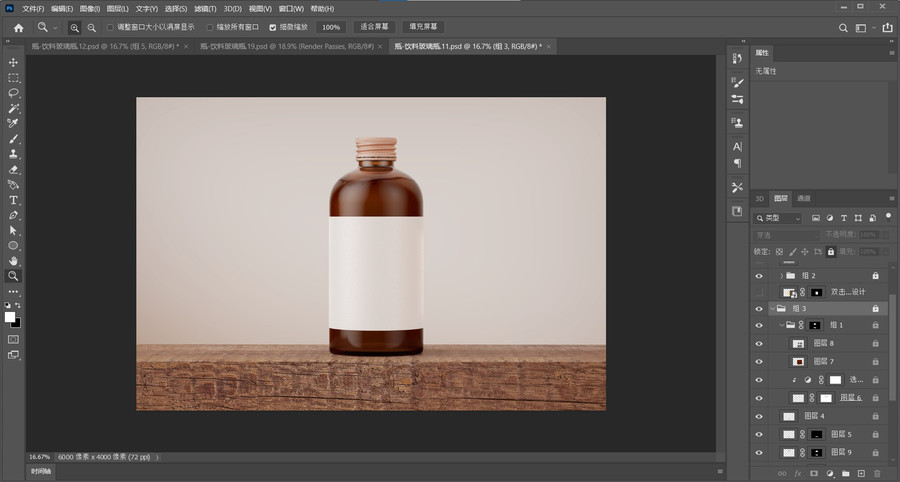Image resolution: width=900 pixels, height=482 pixels.
Task: Lock all with padlock icon in lock row
Action: [x=831, y=251]
